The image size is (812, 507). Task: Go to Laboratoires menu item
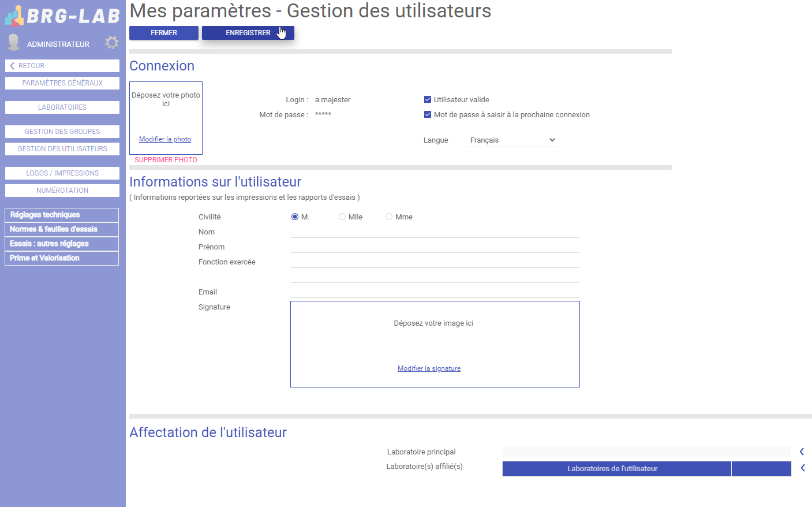[x=62, y=107]
